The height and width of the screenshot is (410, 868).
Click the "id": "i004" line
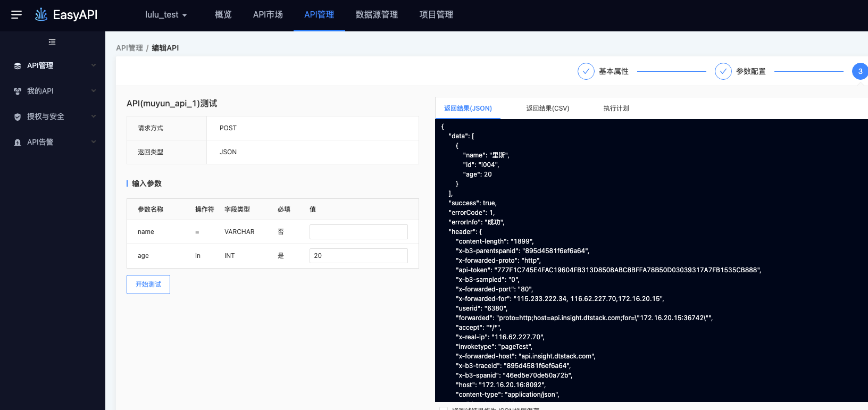pos(481,165)
